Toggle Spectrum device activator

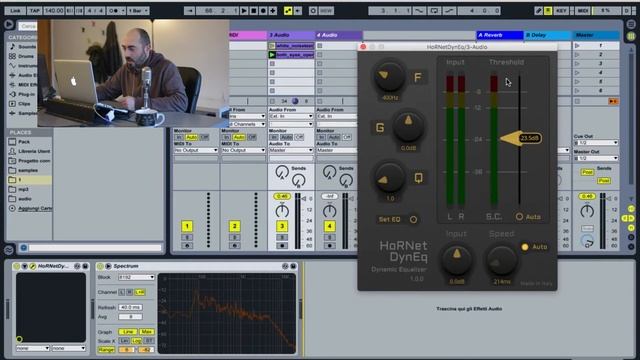pos(100,266)
